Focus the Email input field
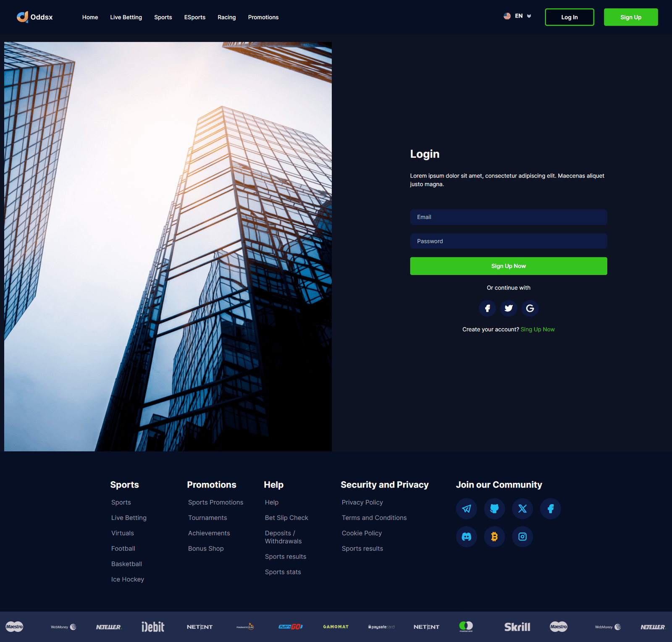This screenshot has height=642, width=672. pos(508,217)
